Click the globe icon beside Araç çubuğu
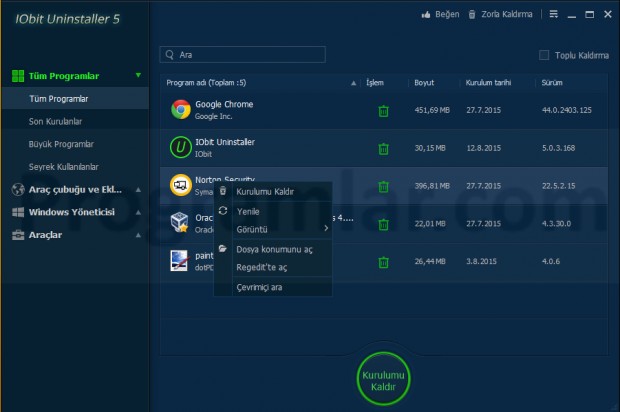 (18, 190)
